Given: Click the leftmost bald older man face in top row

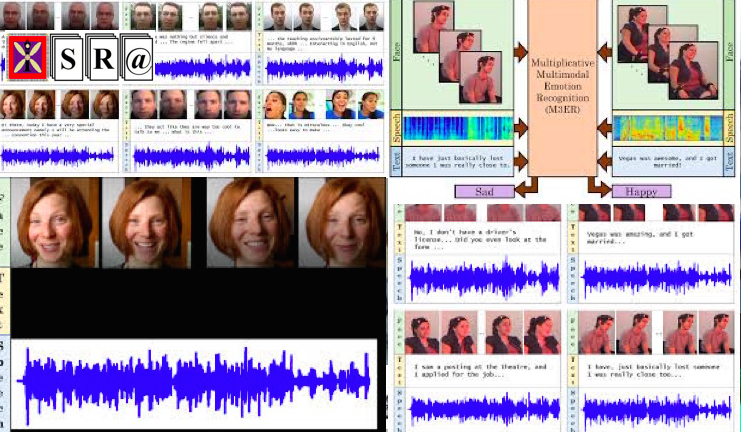Looking at the screenshot, I should click(x=13, y=16).
